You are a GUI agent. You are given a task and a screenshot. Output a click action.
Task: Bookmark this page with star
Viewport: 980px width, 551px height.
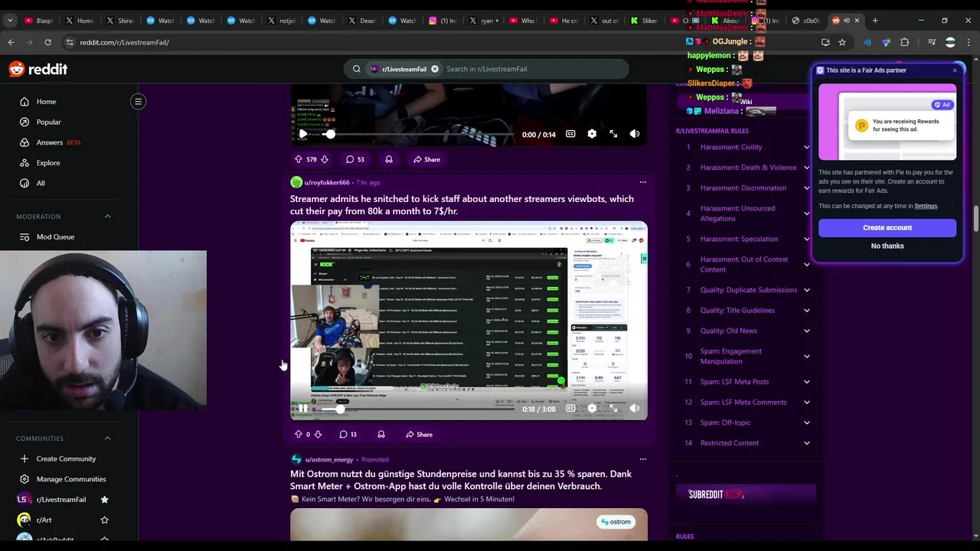[x=842, y=42]
